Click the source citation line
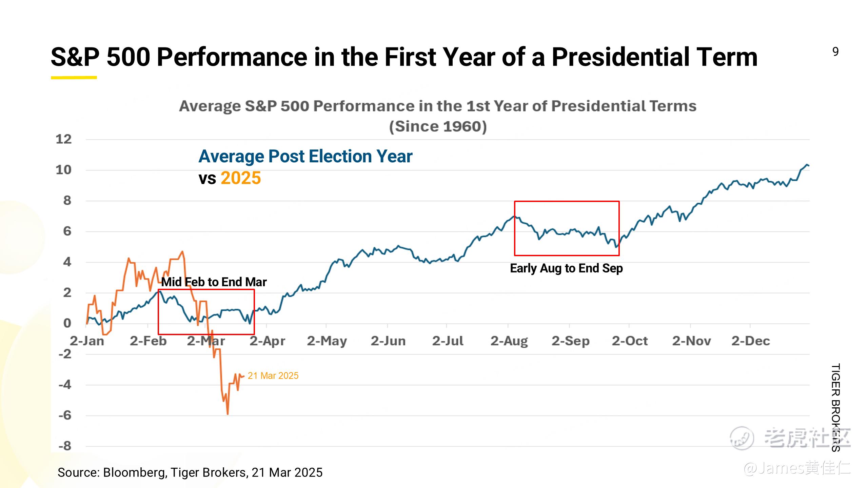 pyautogui.click(x=190, y=472)
